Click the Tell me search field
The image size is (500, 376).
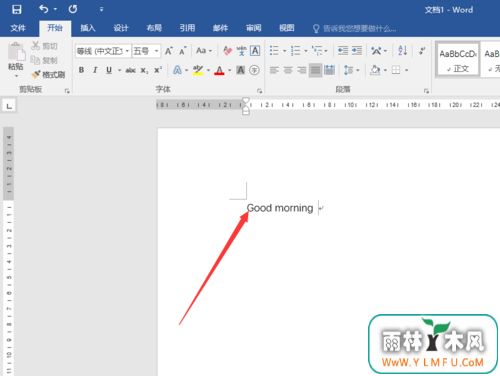tap(354, 28)
